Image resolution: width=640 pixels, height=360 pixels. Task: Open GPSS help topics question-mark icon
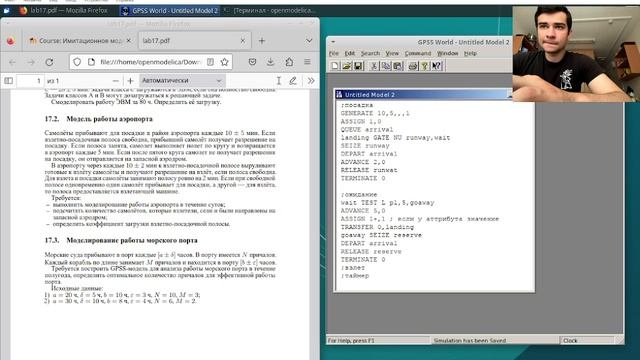tap(424, 66)
